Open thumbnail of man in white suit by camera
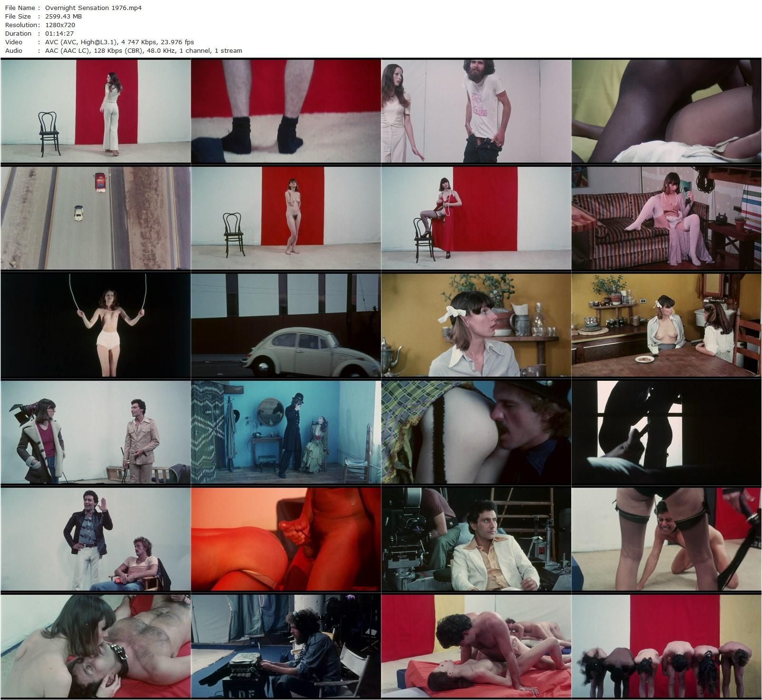The height and width of the screenshot is (700, 762). tap(476, 539)
